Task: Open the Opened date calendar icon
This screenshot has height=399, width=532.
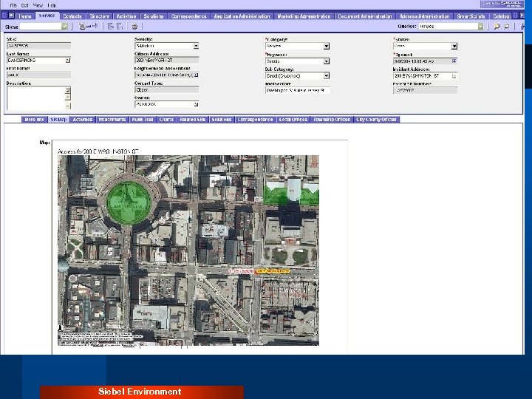Action: [x=454, y=61]
